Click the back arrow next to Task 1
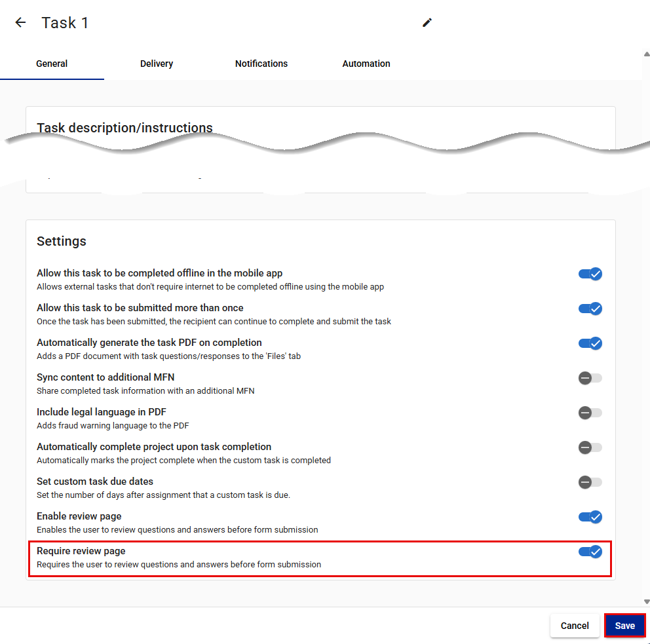Image resolution: width=650 pixels, height=644 pixels. (20, 22)
